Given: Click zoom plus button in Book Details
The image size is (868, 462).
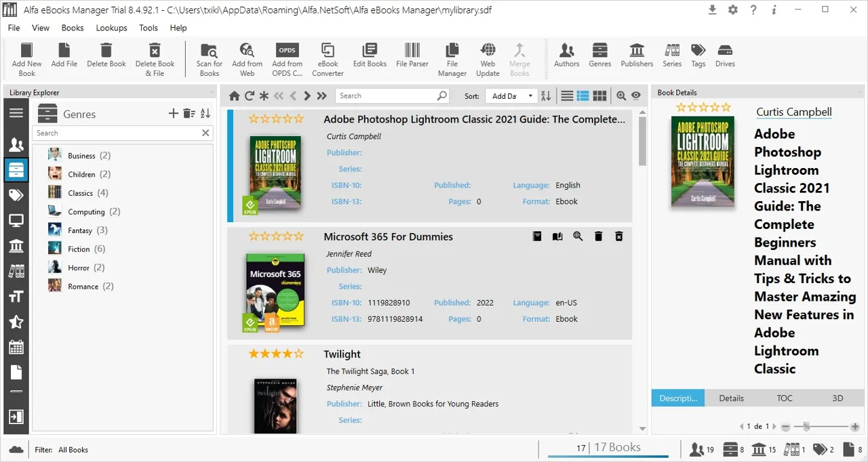Looking at the screenshot, I should click(854, 427).
